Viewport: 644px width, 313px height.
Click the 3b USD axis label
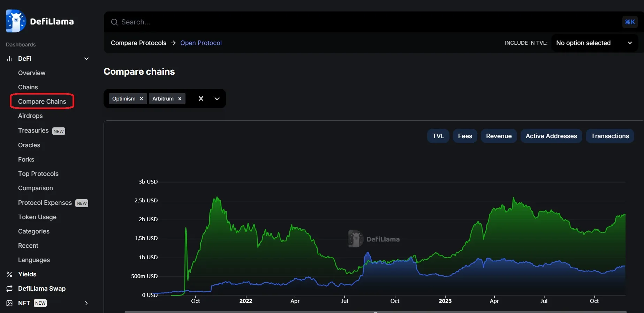(148, 182)
